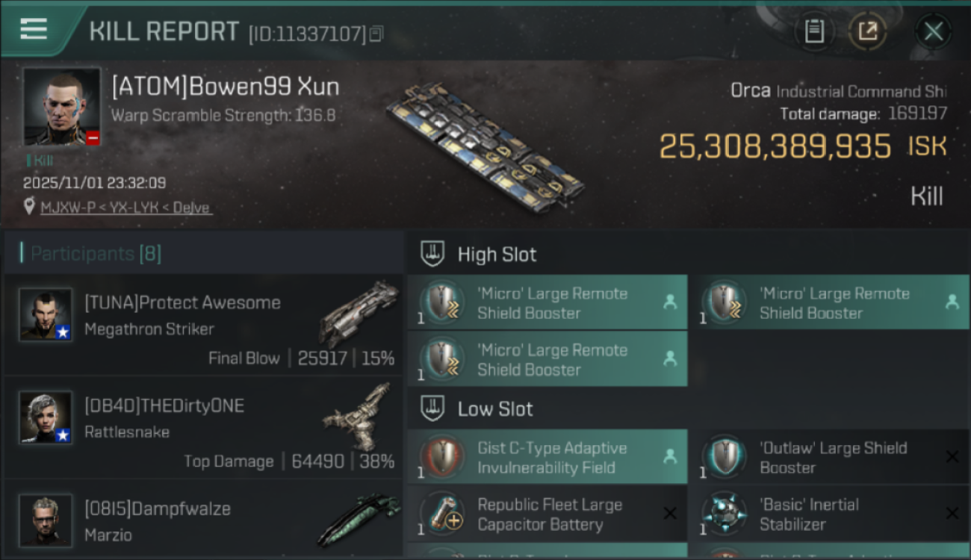This screenshot has height=560, width=971.
Task: Close the kill report window
Action: [933, 31]
